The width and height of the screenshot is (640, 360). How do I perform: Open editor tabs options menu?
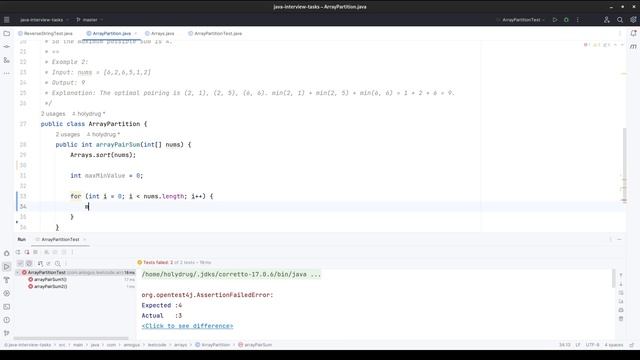(620, 33)
